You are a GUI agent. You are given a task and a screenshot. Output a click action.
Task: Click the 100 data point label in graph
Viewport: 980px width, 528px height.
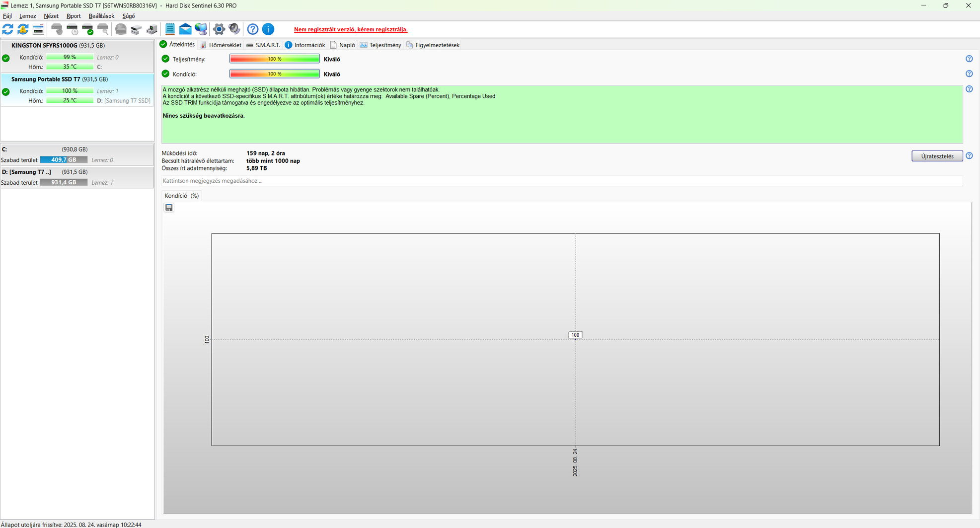click(575, 335)
